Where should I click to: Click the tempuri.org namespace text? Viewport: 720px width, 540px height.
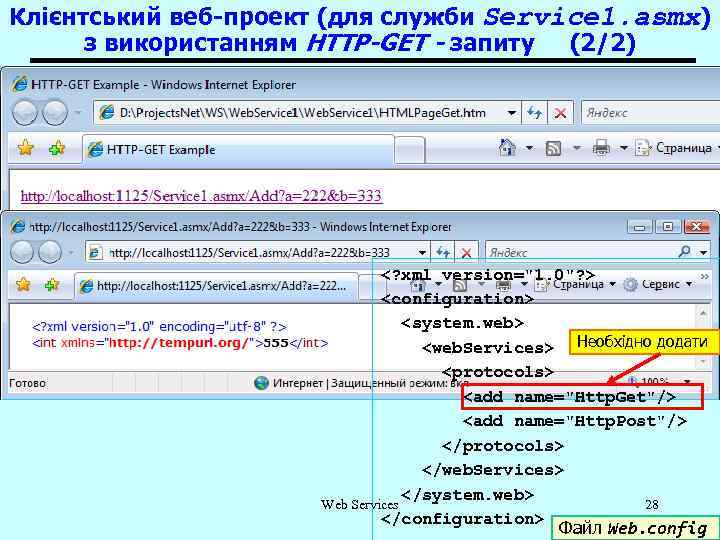(180, 343)
